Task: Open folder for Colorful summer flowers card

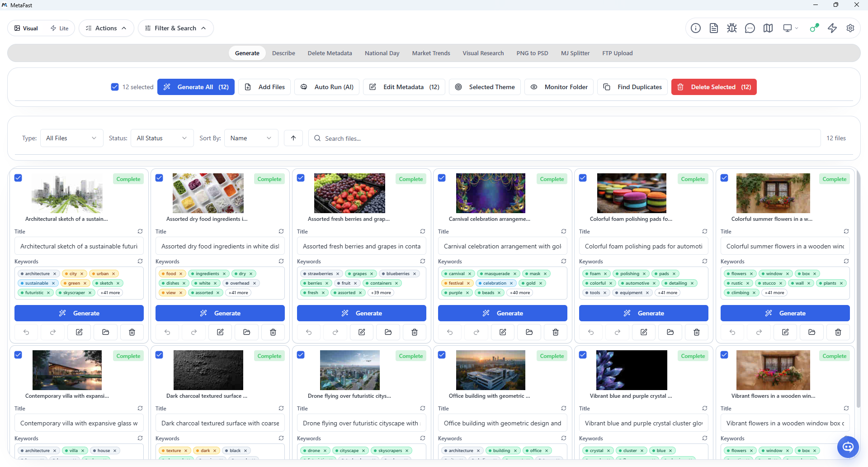Action: coord(812,332)
